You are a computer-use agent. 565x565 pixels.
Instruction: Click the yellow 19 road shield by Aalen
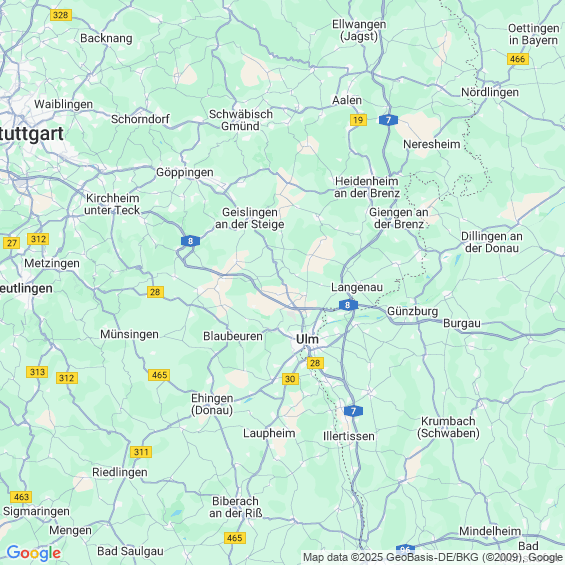pos(359,120)
